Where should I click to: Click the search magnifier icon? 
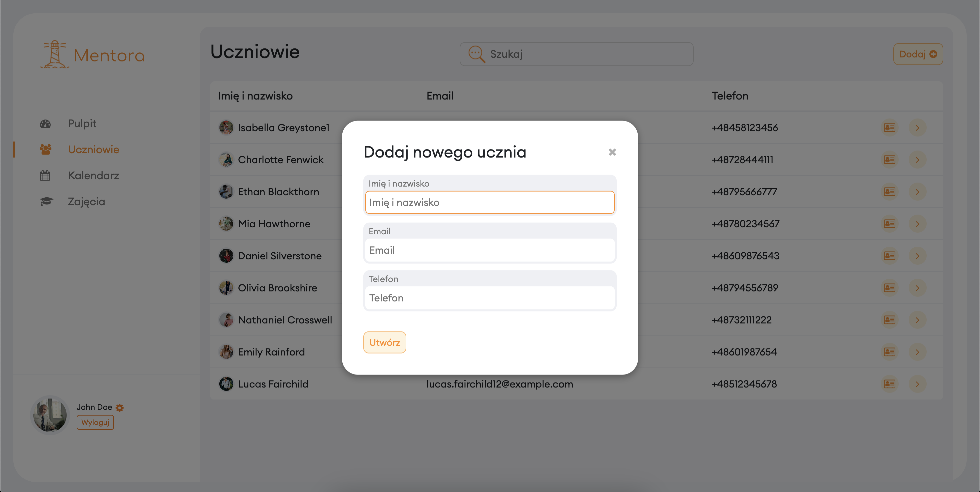[476, 54]
